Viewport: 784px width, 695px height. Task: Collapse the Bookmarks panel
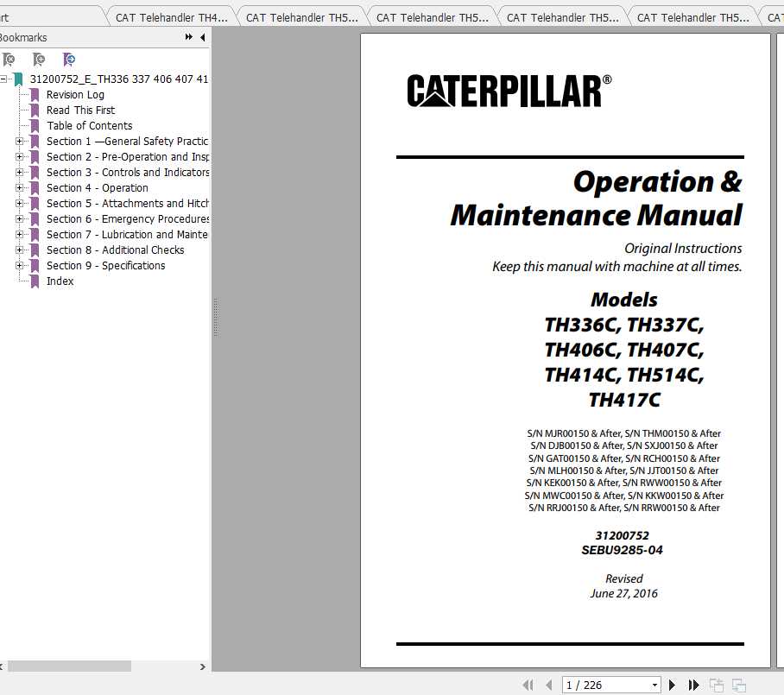pos(201,37)
